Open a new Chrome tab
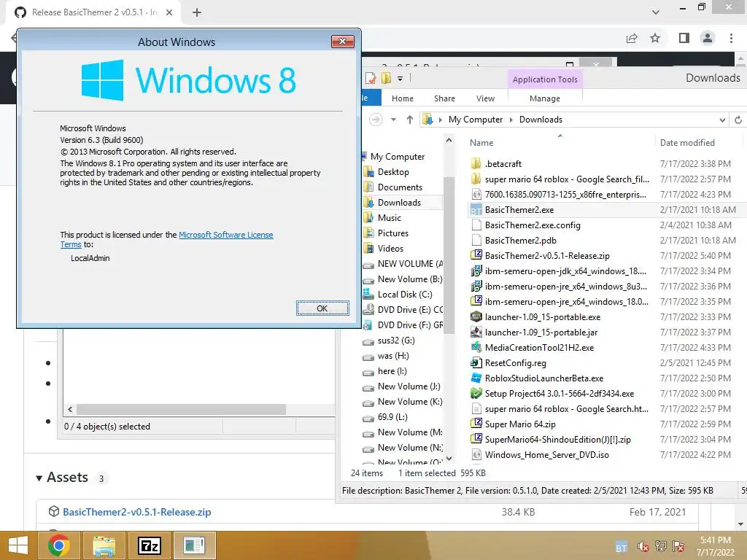 pyautogui.click(x=197, y=12)
